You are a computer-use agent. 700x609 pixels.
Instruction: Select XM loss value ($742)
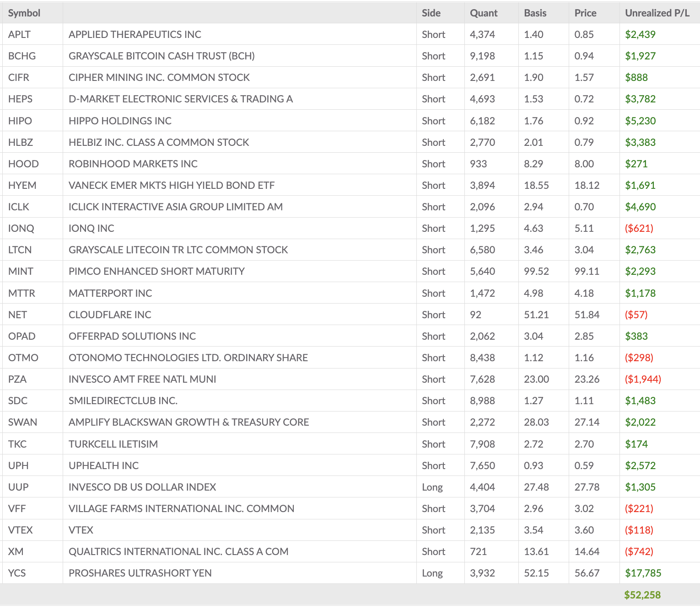pyautogui.click(x=639, y=551)
